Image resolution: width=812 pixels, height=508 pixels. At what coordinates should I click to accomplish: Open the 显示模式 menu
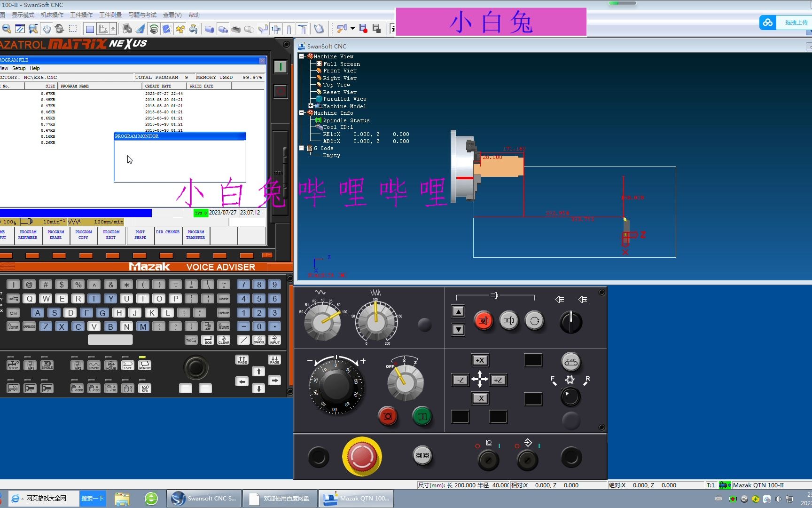23,15
